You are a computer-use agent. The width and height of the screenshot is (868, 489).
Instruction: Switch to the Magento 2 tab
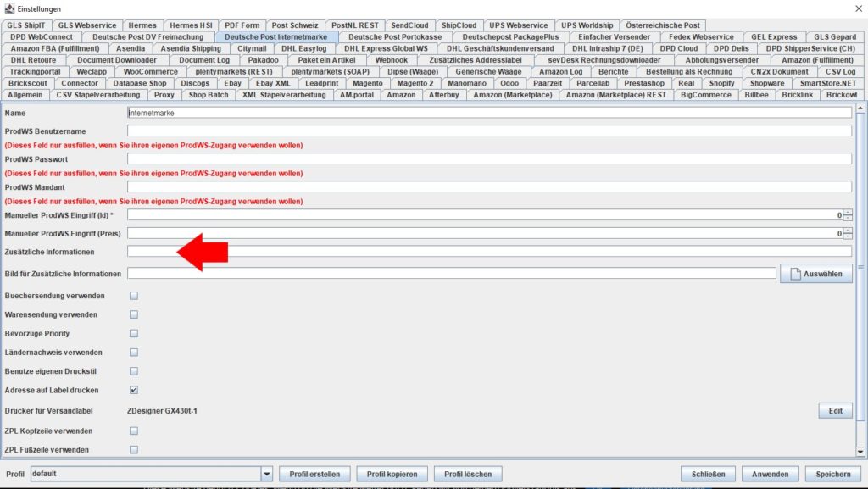click(415, 84)
